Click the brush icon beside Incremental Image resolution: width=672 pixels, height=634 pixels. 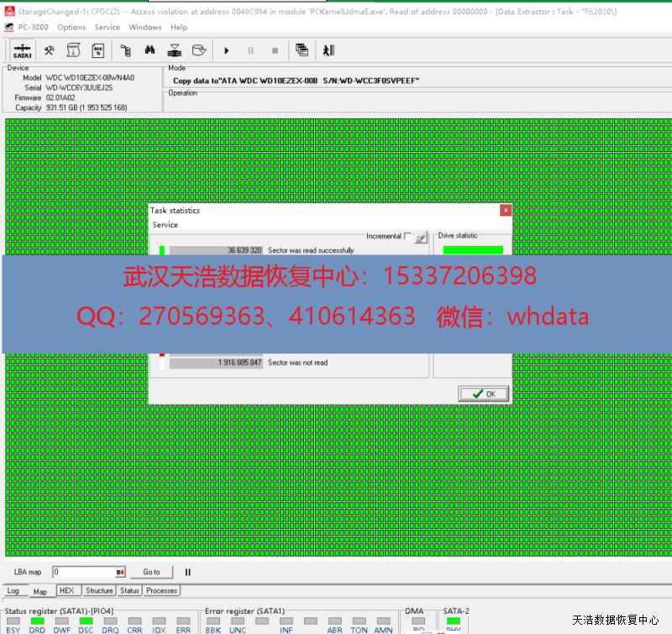422,237
